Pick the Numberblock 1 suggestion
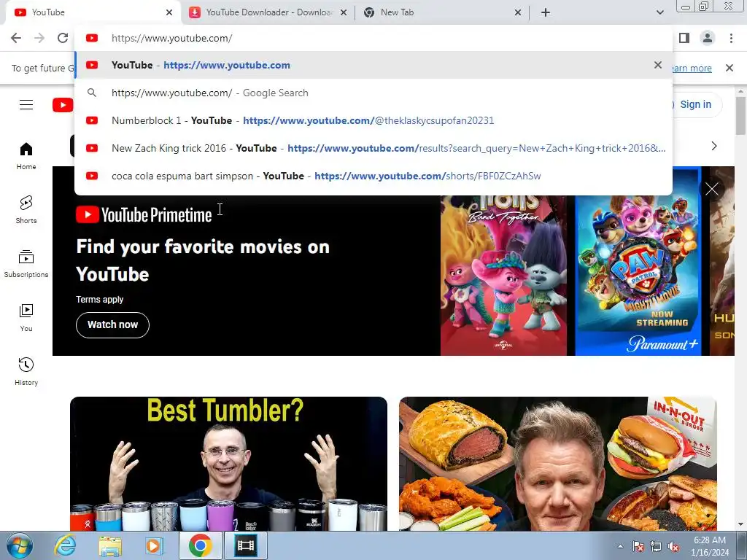Viewport: 747px width, 560px height. (373, 120)
